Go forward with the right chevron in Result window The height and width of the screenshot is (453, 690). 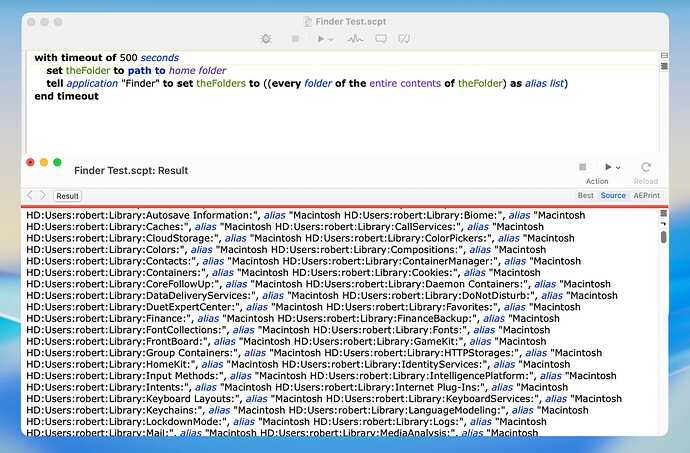pos(43,195)
